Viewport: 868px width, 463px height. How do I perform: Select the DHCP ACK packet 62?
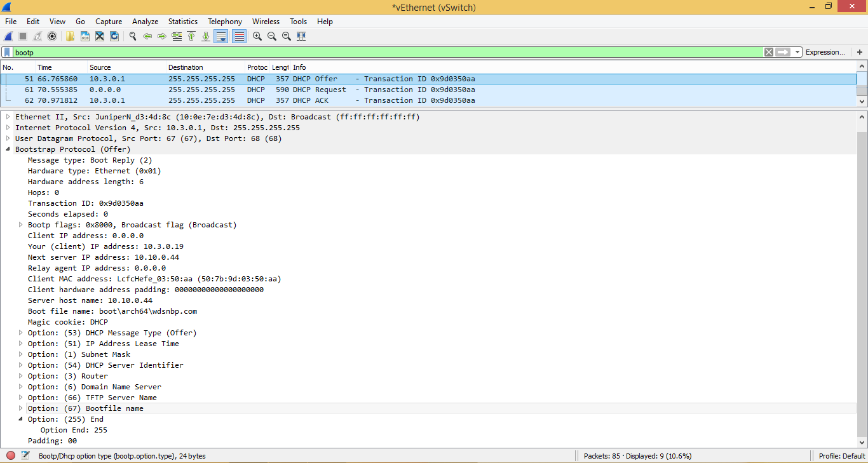tap(428, 100)
